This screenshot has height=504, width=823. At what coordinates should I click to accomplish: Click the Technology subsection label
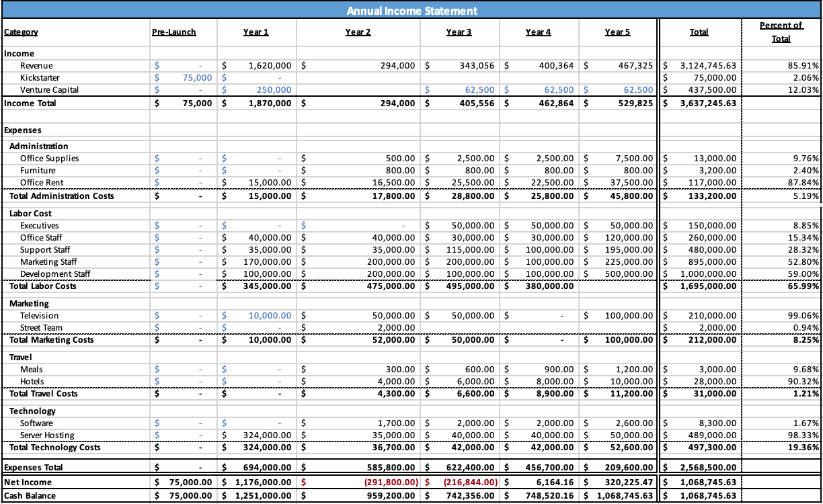[32, 411]
